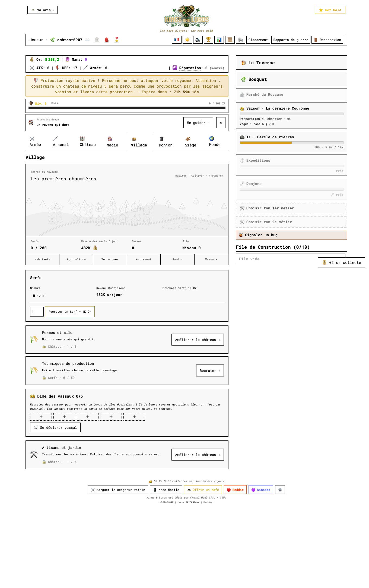
Task: Expand the Bosquet panel
Action: point(292,79)
